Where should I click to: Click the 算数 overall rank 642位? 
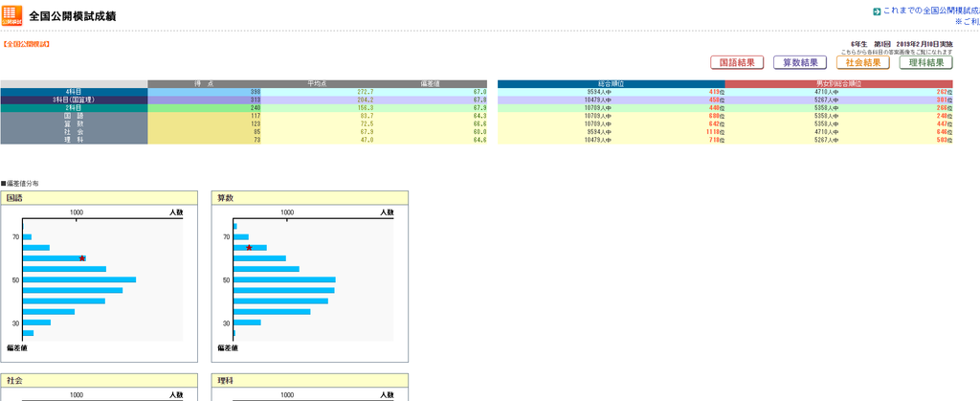[716, 123]
